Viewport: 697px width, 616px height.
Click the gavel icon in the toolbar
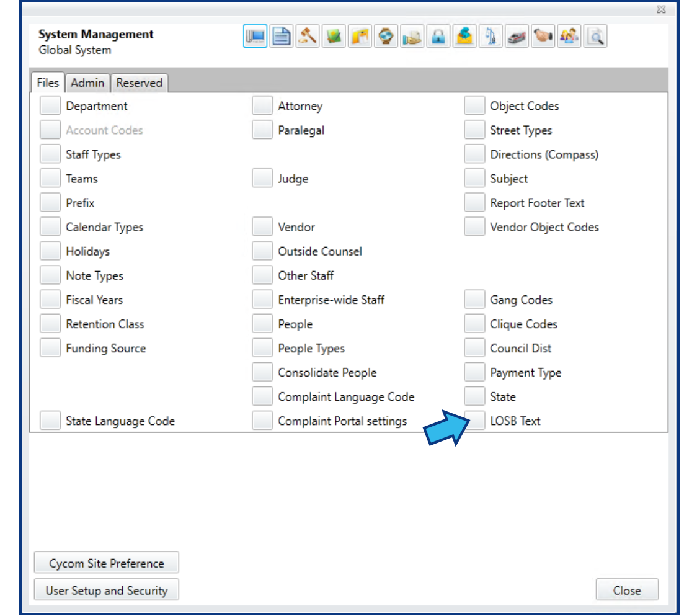tap(307, 36)
